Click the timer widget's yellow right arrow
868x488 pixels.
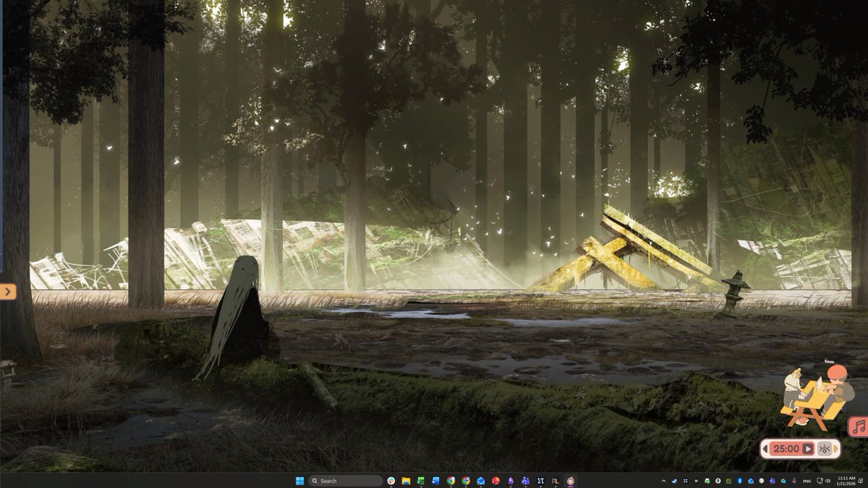click(836, 449)
